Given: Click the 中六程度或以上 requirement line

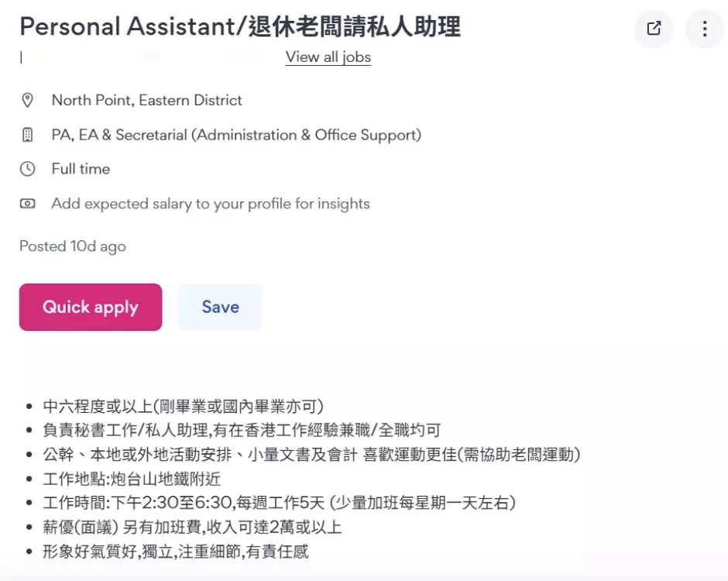Looking at the screenshot, I should [183, 406].
